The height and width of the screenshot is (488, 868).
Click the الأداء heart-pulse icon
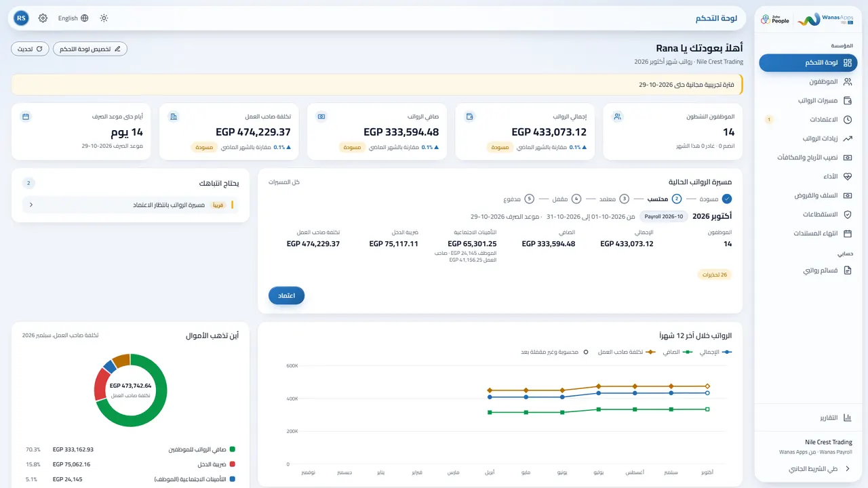click(847, 176)
